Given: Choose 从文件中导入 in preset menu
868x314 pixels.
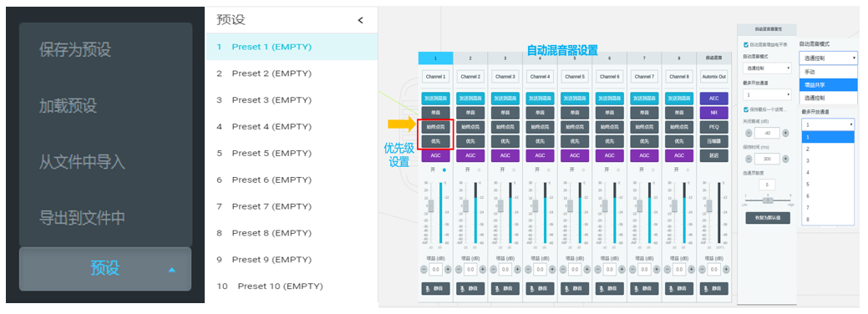Looking at the screenshot, I should (x=82, y=162).
